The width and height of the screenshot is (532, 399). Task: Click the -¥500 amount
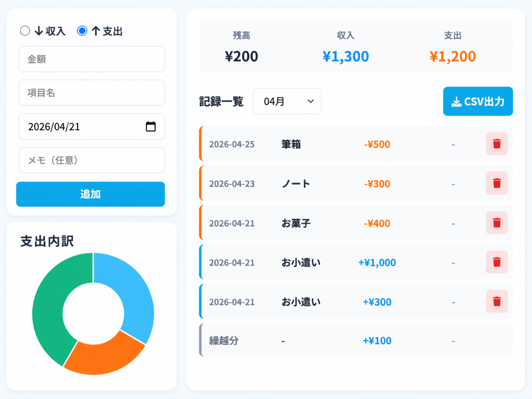[x=377, y=144]
